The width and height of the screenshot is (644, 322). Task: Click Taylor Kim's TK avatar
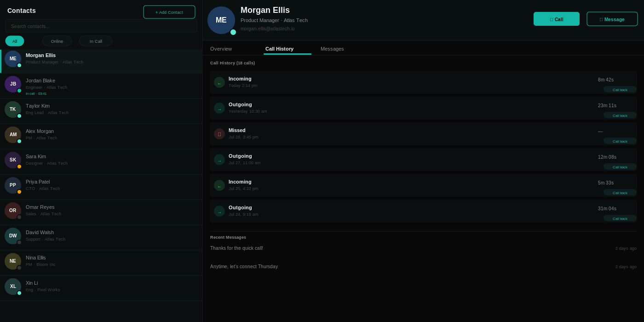13,109
